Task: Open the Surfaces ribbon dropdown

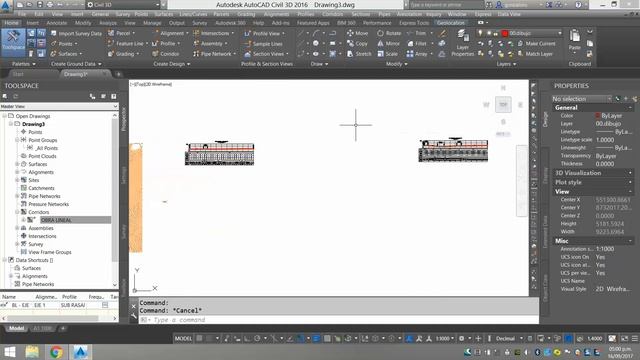Action: tap(67, 54)
